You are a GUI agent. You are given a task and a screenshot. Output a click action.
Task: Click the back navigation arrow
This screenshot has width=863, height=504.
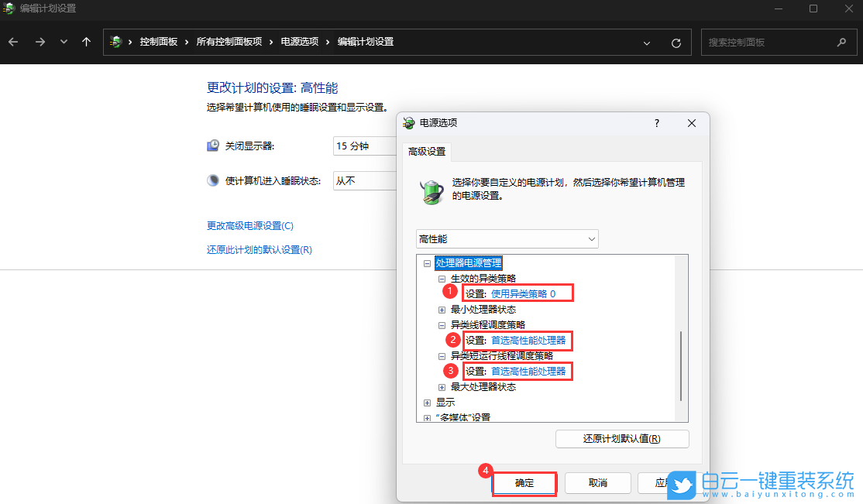click(x=13, y=42)
